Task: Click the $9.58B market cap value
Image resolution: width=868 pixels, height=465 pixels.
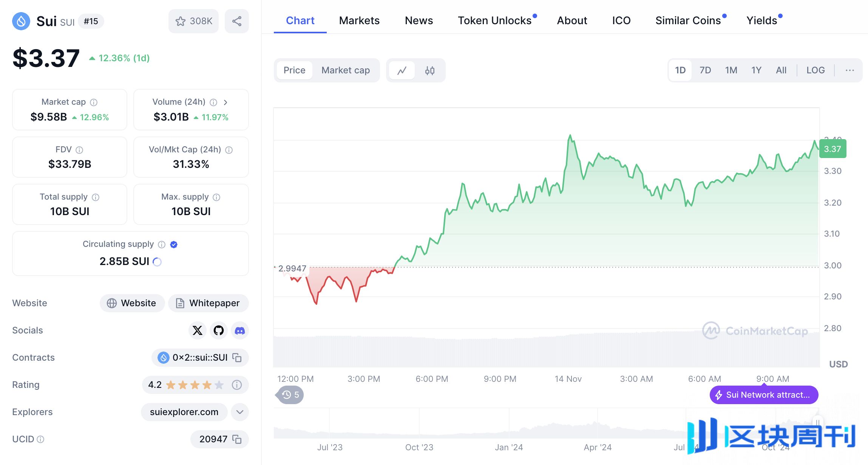Action: (49, 117)
